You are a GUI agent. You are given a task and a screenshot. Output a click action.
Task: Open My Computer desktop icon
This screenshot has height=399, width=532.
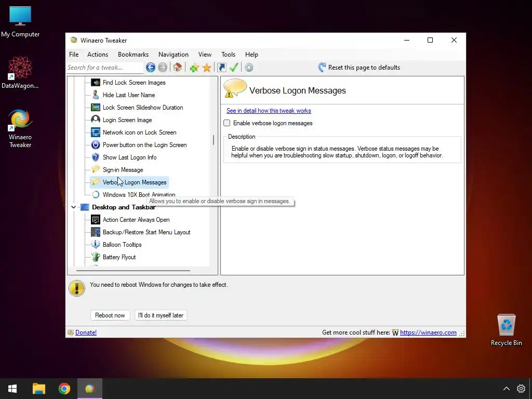[x=20, y=22]
